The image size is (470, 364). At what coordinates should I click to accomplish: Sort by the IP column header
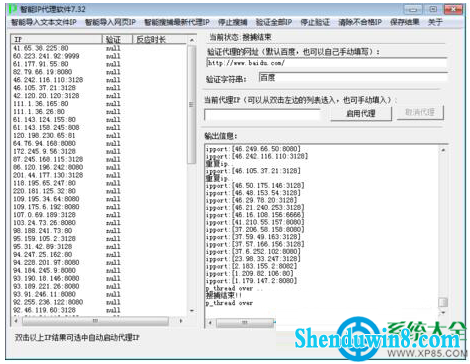pos(56,39)
